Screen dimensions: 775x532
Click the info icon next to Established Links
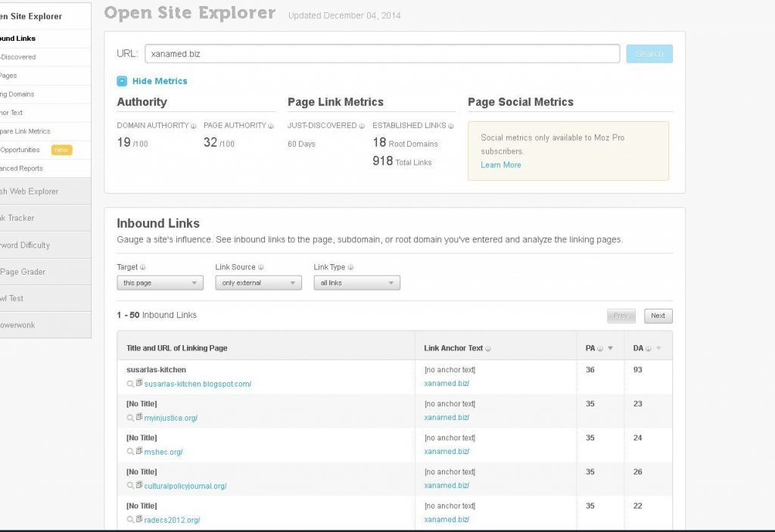(452, 126)
